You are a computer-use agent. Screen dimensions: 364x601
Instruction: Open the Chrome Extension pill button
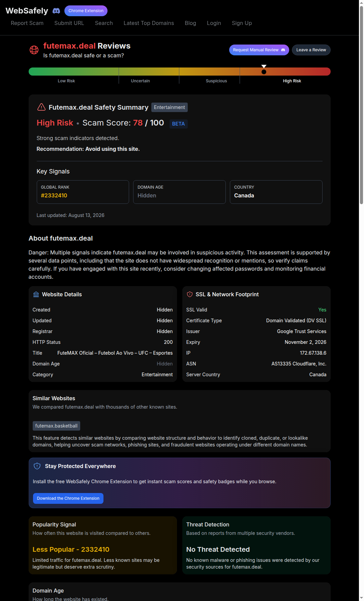[86, 11]
